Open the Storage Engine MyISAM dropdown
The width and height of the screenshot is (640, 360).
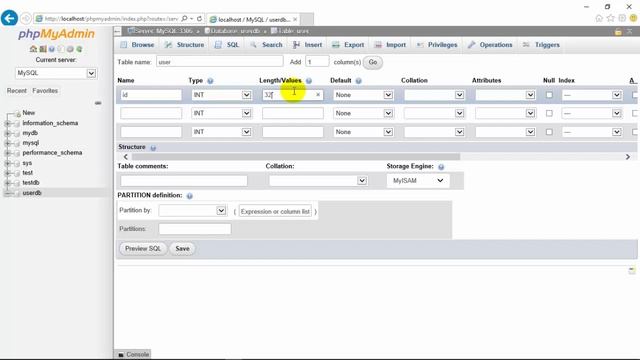click(418, 180)
